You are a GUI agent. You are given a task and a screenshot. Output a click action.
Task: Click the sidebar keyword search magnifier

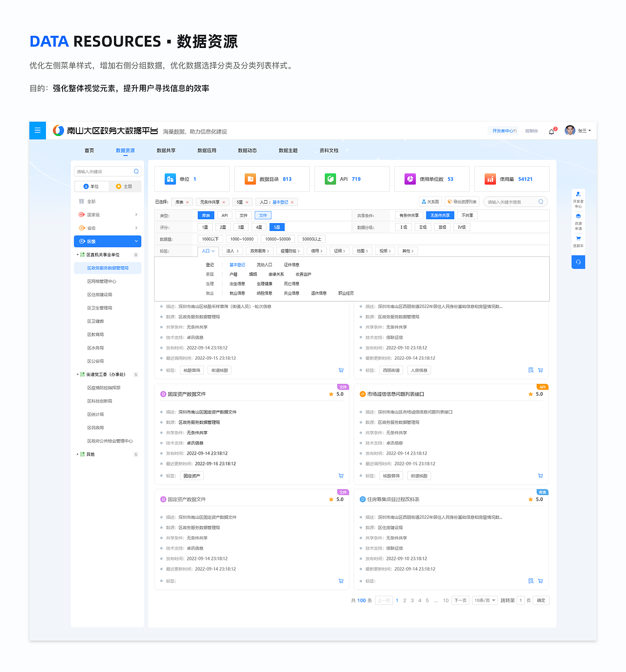[136, 171]
